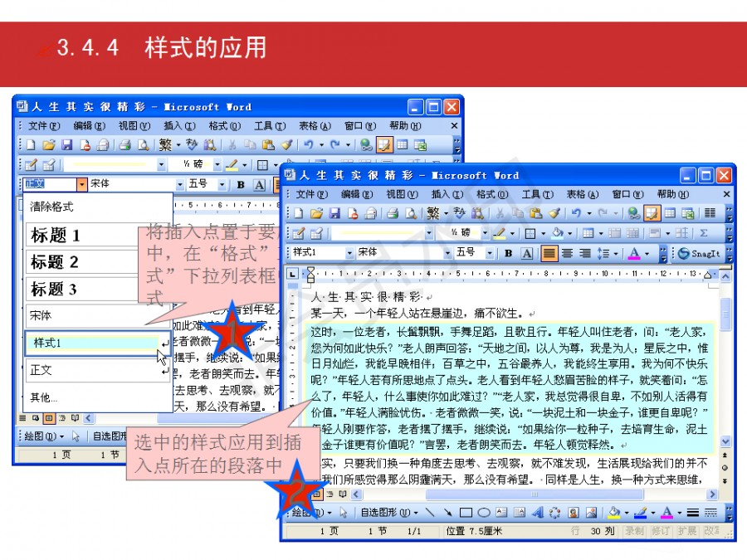The image size is (747, 560).
Task: Toggle the character border A button in front window
Action: tap(526, 253)
